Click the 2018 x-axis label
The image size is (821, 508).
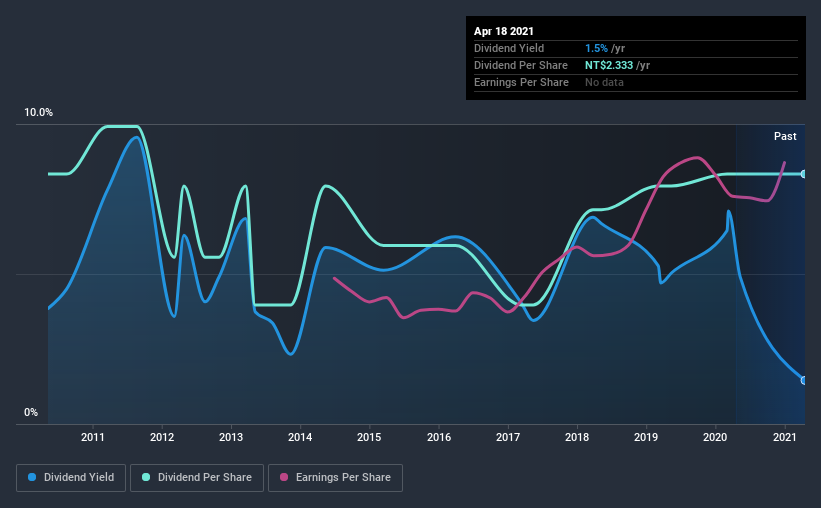coord(577,437)
